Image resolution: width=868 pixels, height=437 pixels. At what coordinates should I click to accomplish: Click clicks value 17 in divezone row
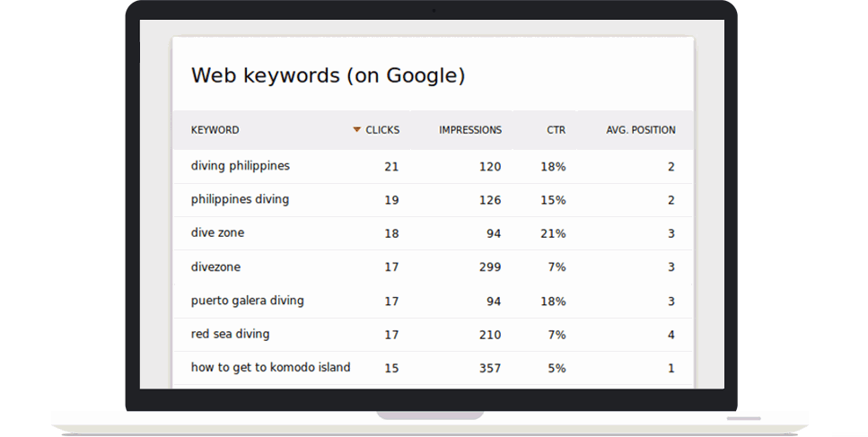click(391, 267)
